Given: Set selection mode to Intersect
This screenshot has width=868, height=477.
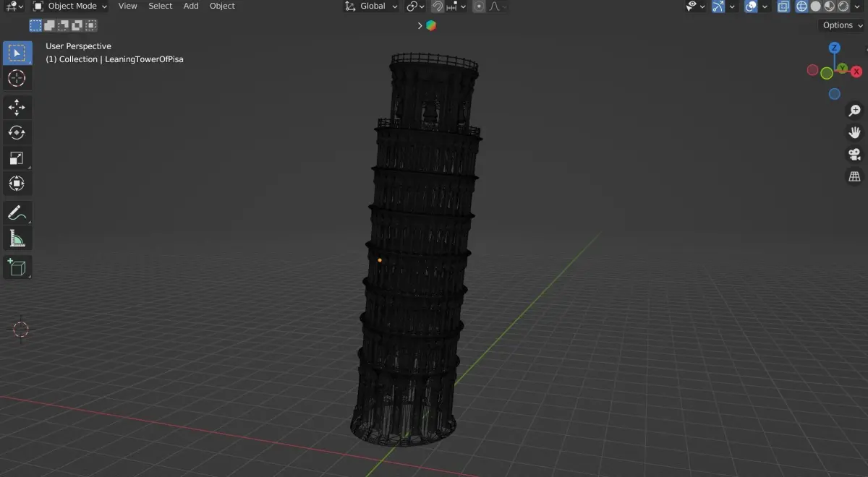Looking at the screenshot, I should coord(90,25).
